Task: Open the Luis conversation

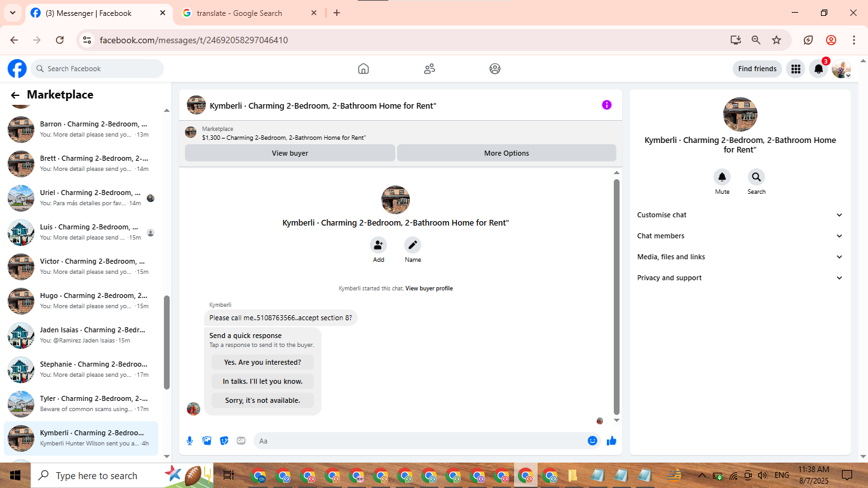Action: coord(81,232)
